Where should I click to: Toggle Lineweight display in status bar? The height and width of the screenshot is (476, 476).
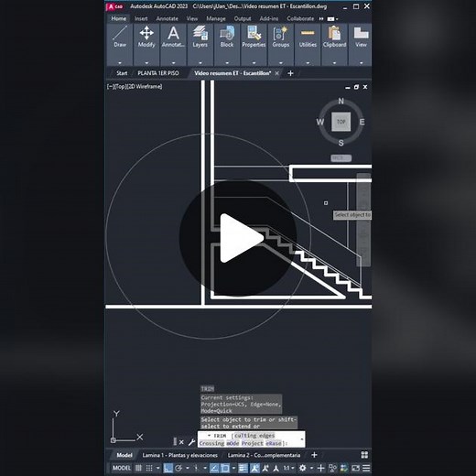243,468
